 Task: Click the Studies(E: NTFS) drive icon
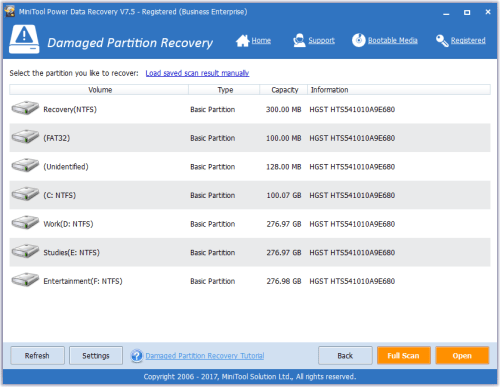tap(25, 251)
